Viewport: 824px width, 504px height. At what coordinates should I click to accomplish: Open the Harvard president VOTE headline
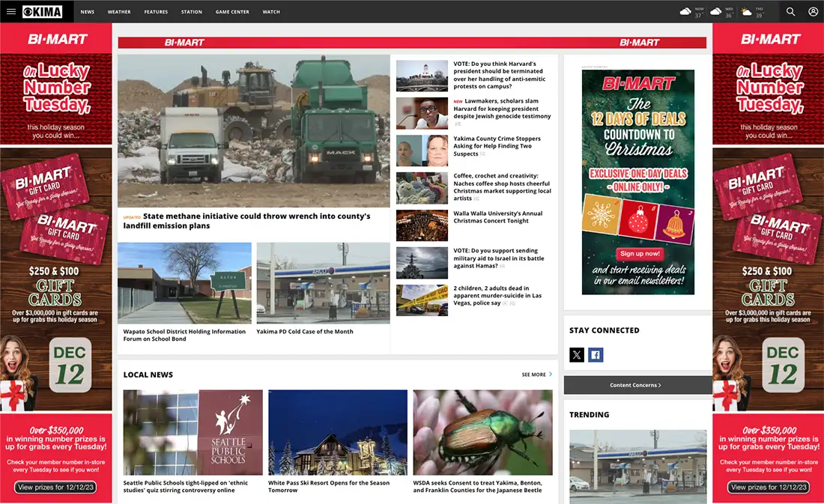[499, 75]
